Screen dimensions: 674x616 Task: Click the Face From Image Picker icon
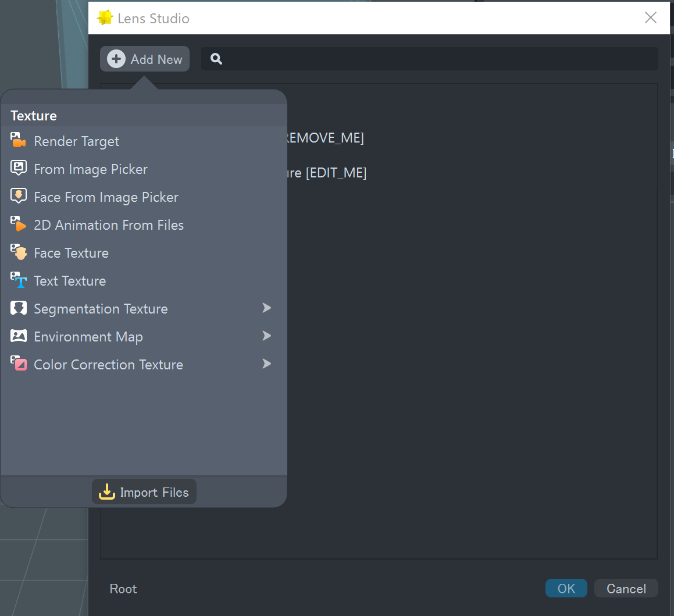pyautogui.click(x=18, y=196)
